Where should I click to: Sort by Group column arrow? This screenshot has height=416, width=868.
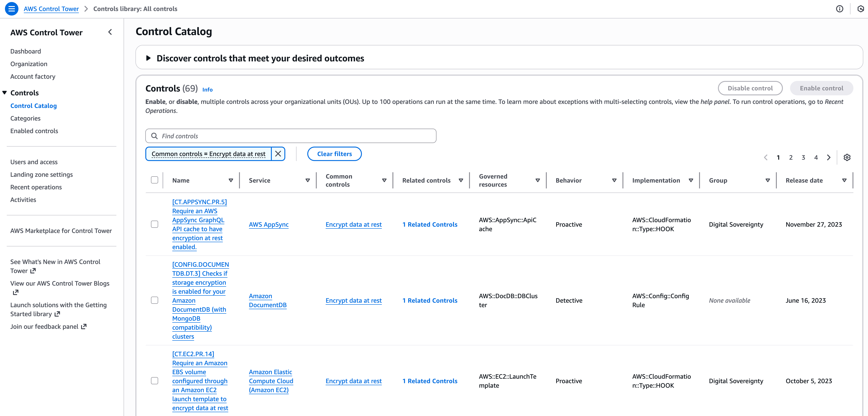768,181
